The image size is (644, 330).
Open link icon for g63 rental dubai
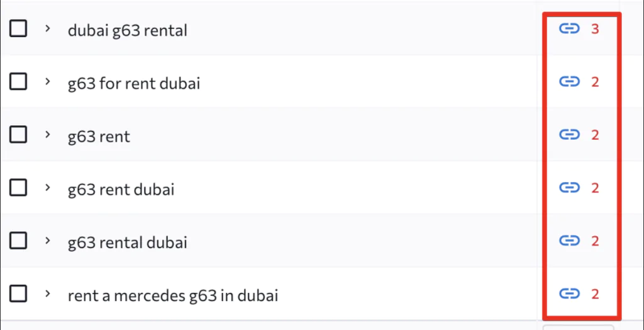click(569, 241)
